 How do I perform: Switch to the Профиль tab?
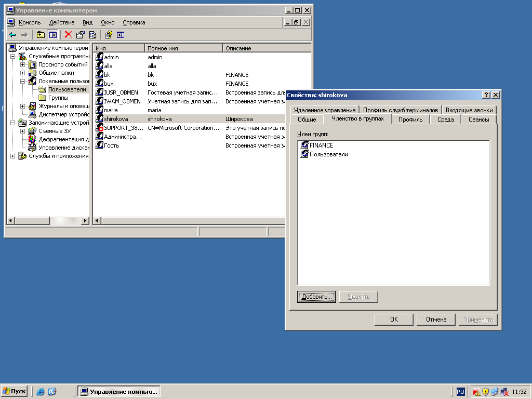tap(410, 119)
